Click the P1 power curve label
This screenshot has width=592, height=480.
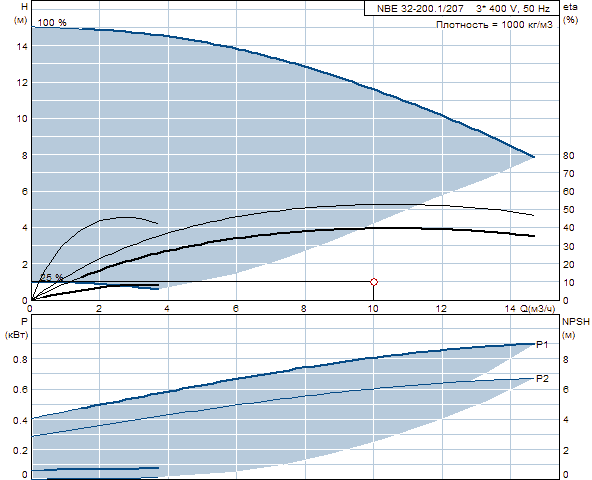(x=542, y=344)
